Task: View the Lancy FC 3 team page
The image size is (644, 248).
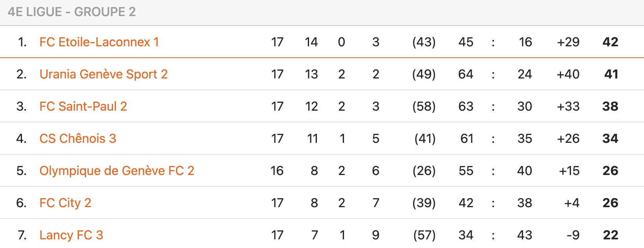Action: point(71,235)
